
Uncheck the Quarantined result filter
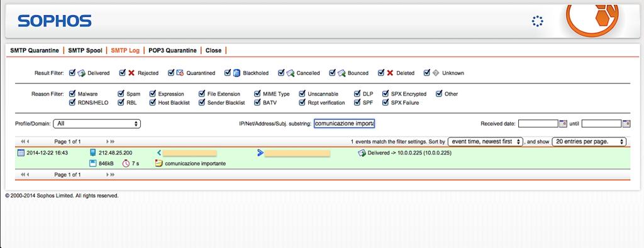[x=171, y=73]
